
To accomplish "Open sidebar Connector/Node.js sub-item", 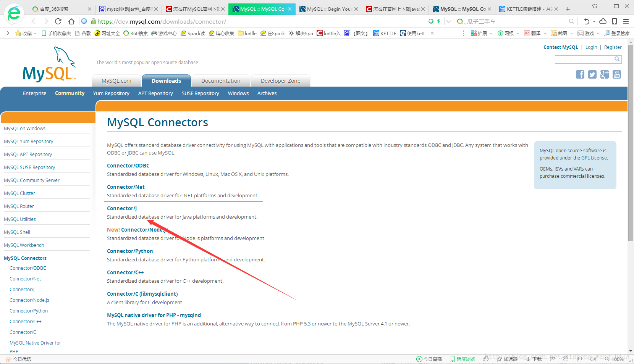I will click(29, 300).
